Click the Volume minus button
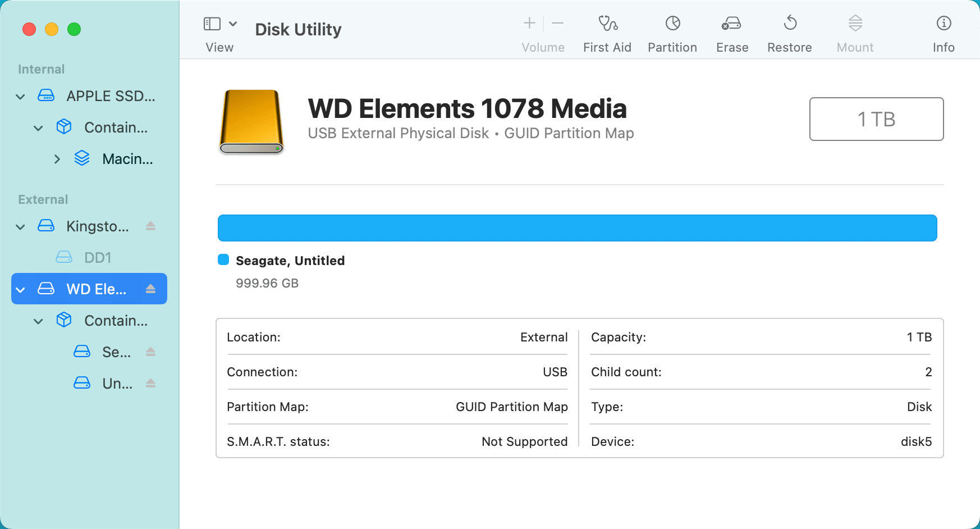980x529 pixels. tap(557, 23)
